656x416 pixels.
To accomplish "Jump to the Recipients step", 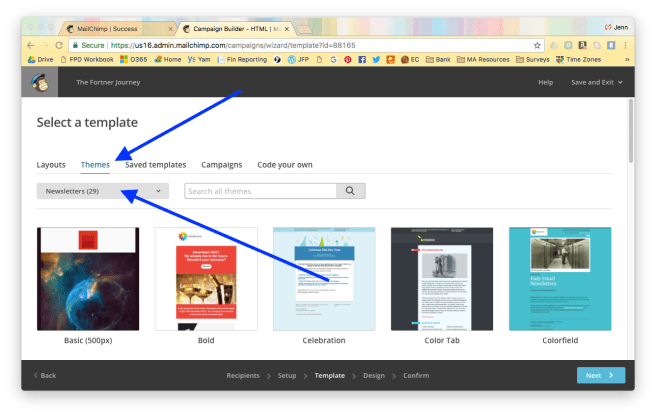I will click(x=243, y=375).
